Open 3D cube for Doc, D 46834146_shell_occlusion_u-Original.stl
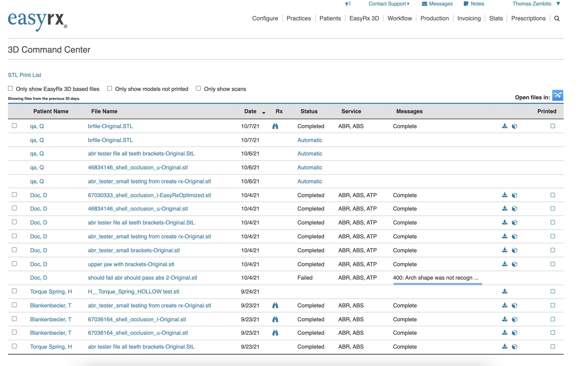Viewport: 588px width, 366px height. pyautogui.click(x=515, y=209)
